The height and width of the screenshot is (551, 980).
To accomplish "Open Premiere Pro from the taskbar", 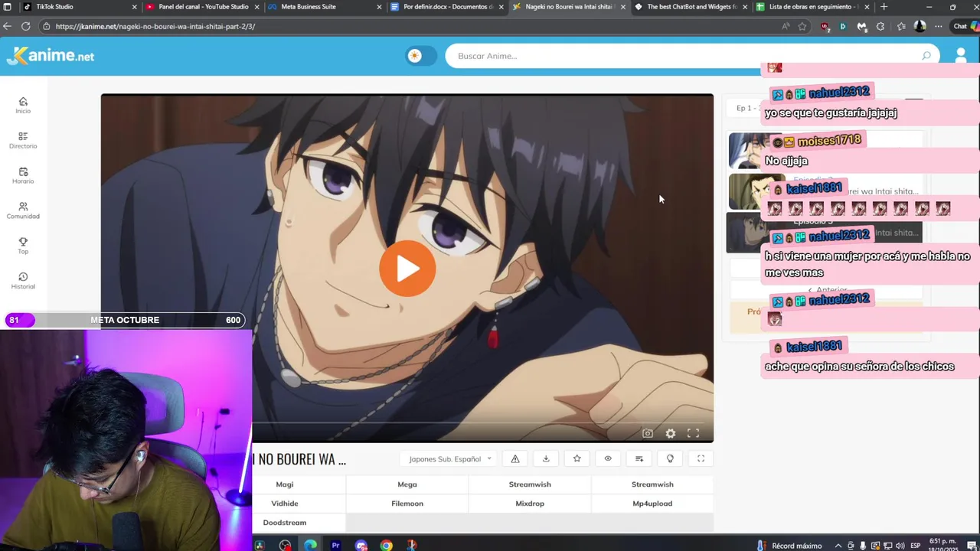I will [x=335, y=546].
